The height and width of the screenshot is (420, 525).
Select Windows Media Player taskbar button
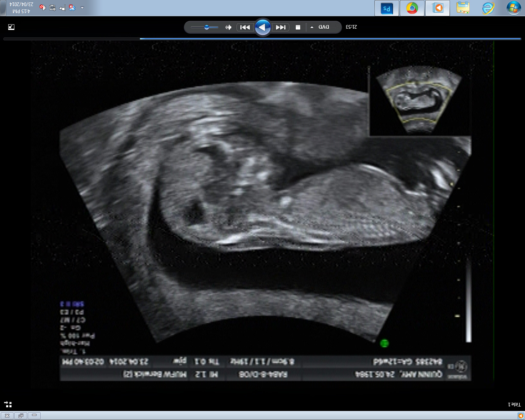point(438,8)
